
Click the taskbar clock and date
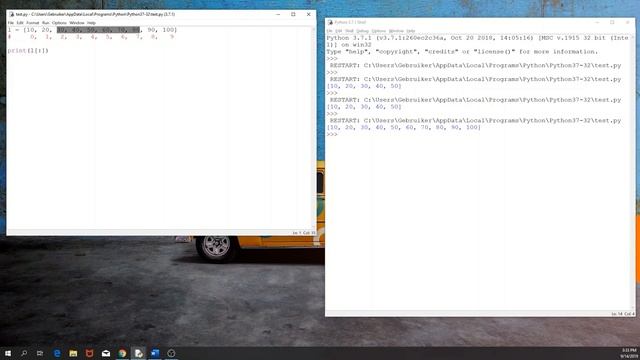(x=629, y=353)
